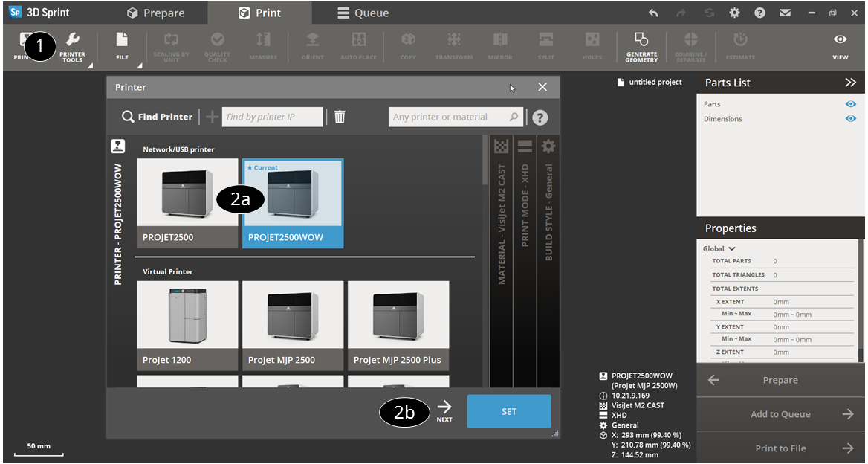Click Add to Queue button

click(780, 414)
